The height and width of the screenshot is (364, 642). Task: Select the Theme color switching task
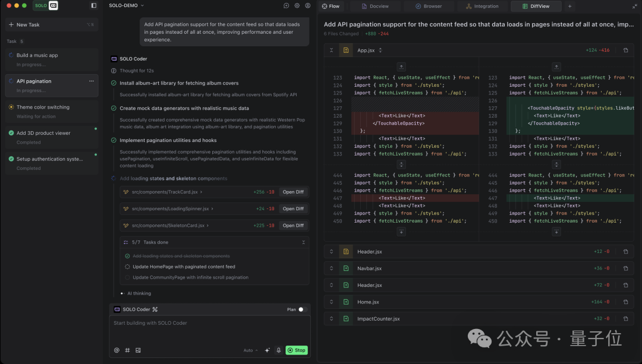(x=52, y=111)
